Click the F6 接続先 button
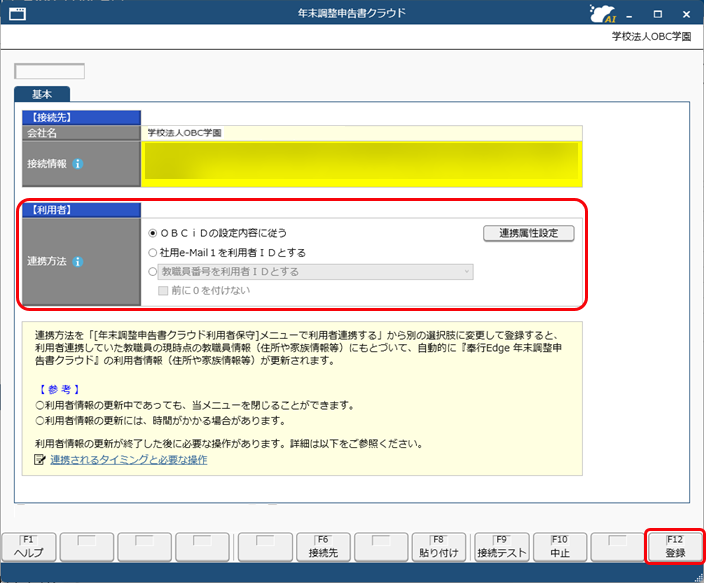The height and width of the screenshot is (583, 706). point(323,547)
